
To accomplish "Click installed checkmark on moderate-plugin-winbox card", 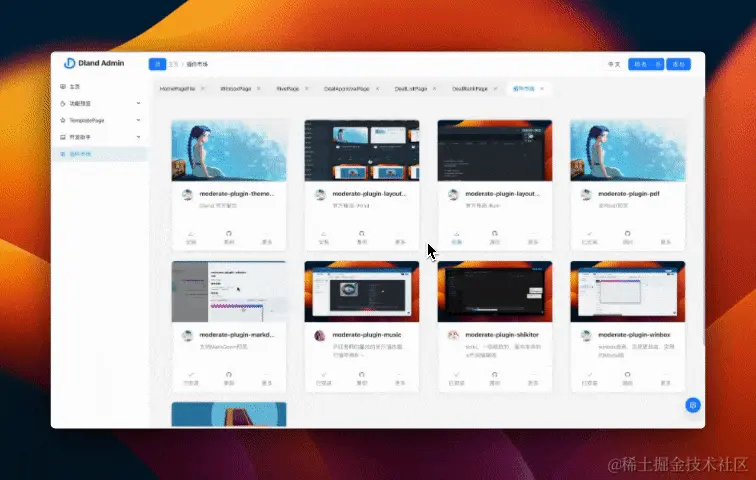I will click(589, 374).
